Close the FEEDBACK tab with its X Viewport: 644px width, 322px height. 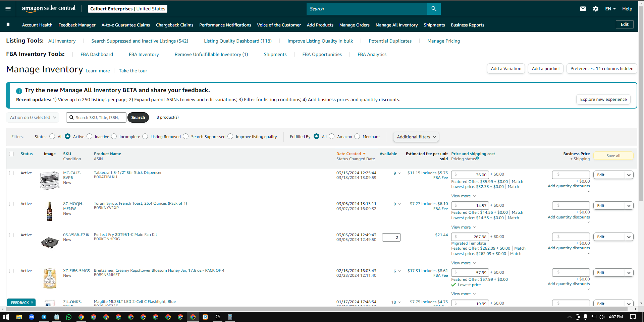click(x=32, y=303)
